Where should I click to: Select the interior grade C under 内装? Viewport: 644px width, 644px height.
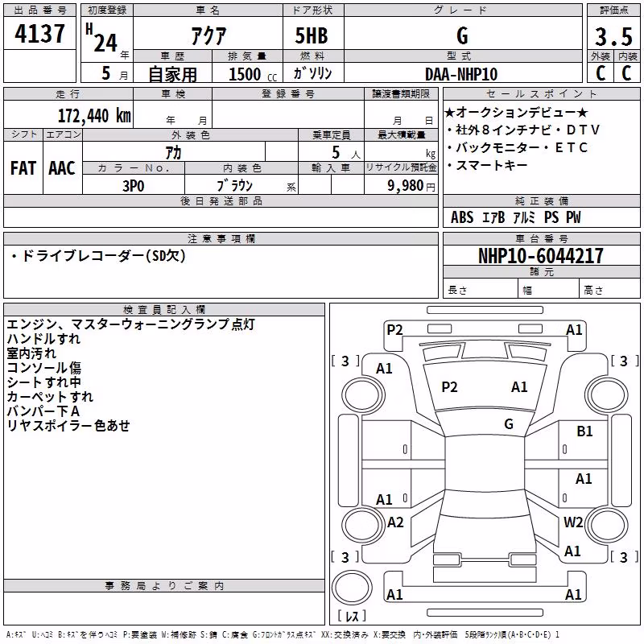[x=626, y=73]
